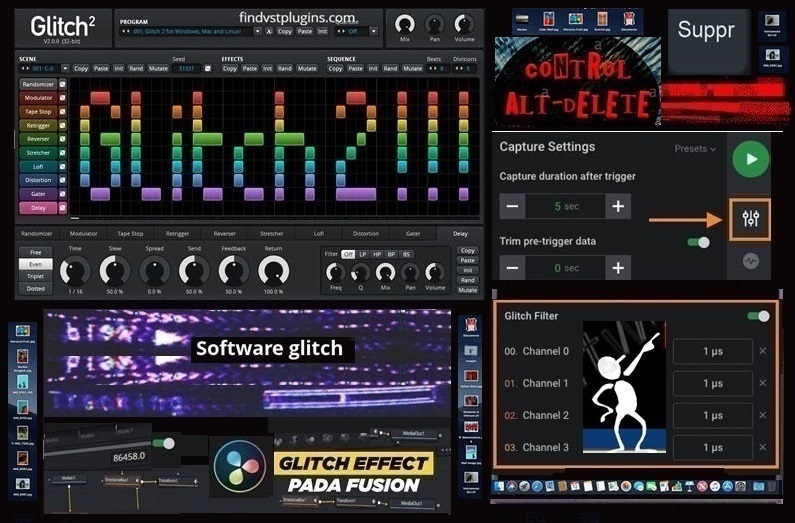The width and height of the screenshot is (795, 523).
Task: Switch to the Tape Stop tab
Action: (x=130, y=234)
